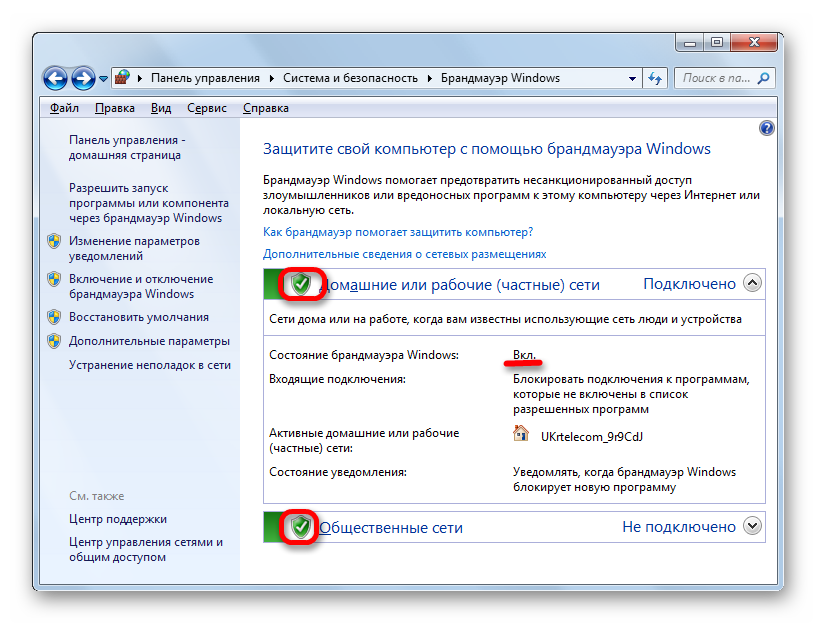Click green shield icon for private networks
The width and height of the screenshot is (817, 624).
tap(300, 284)
